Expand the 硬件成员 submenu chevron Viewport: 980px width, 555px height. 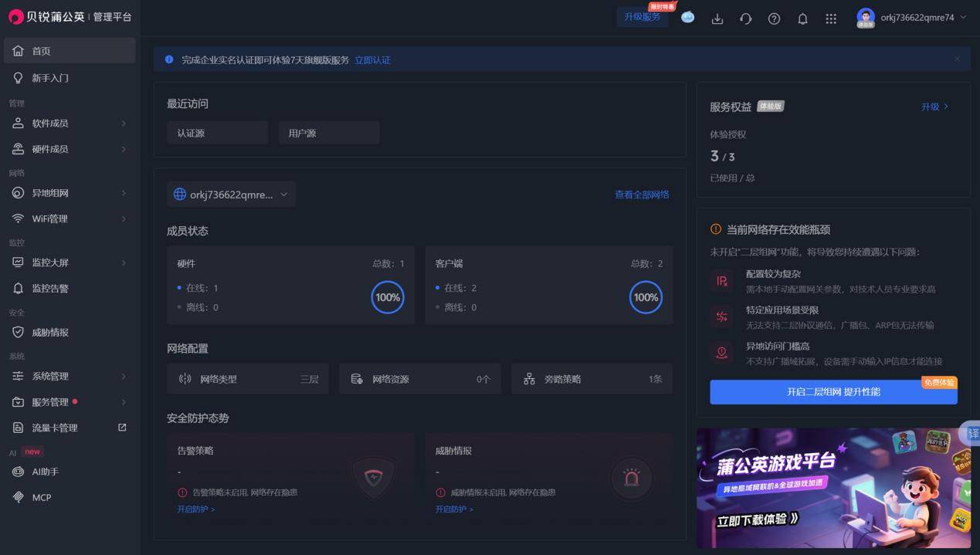[124, 149]
